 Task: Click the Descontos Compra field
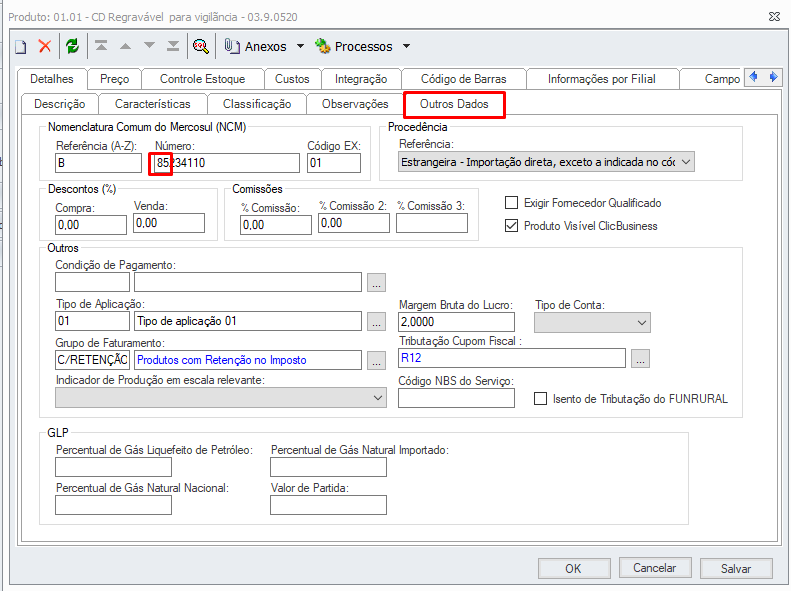[91, 225]
